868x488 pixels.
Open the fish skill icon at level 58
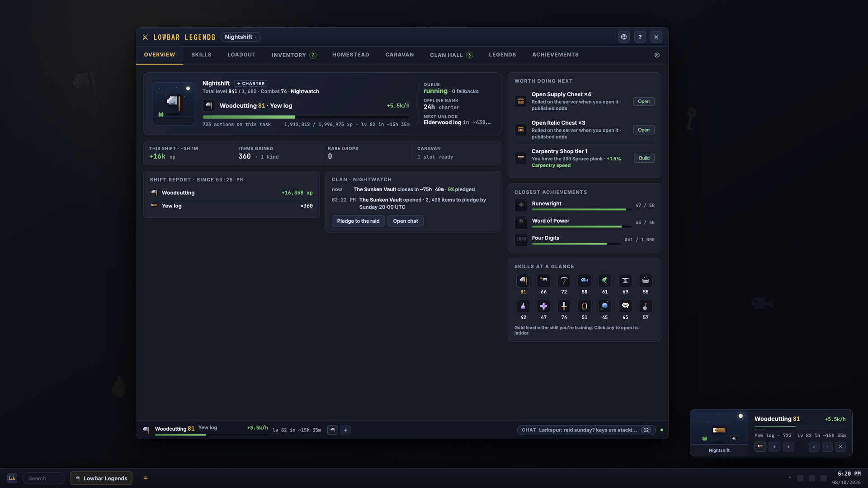coord(584,281)
